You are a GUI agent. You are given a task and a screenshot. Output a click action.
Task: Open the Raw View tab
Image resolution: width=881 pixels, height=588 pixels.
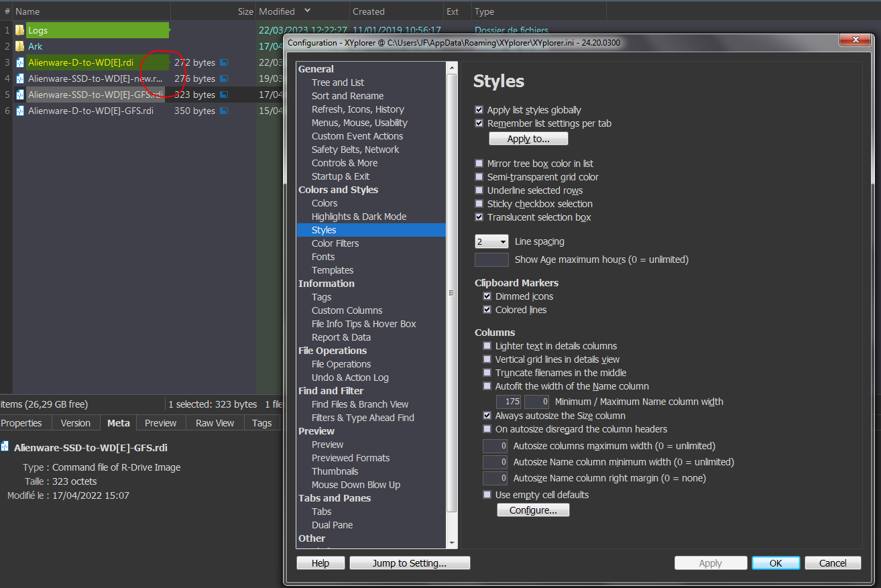(215, 423)
